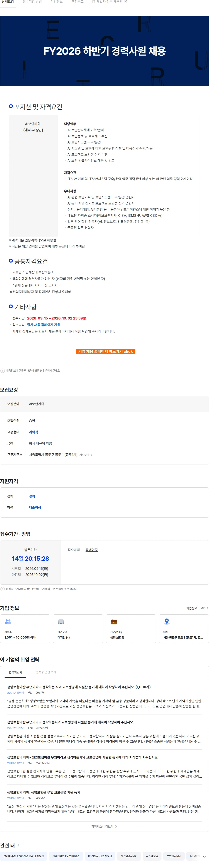Click the 기업구분 building icon
209x868 pixels.
point(61,622)
